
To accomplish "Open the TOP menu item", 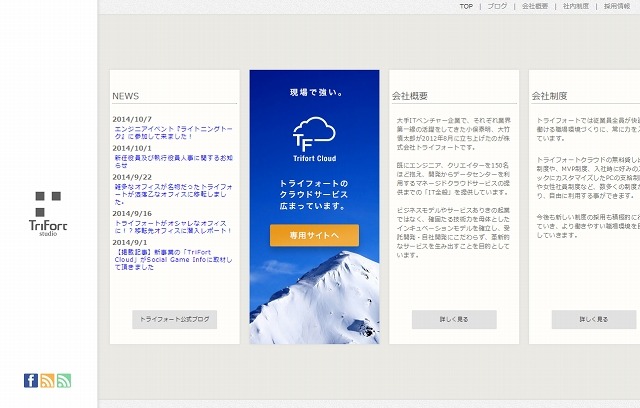I will pyautogui.click(x=466, y=6).
